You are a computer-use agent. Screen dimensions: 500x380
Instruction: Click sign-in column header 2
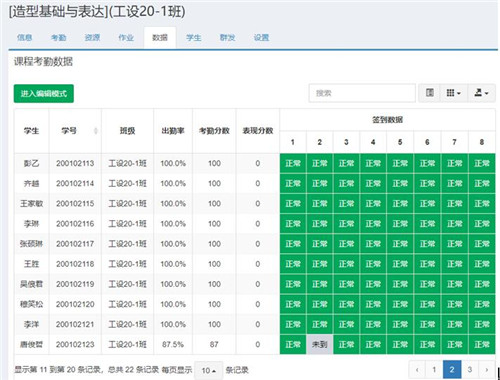pos(320,142)
